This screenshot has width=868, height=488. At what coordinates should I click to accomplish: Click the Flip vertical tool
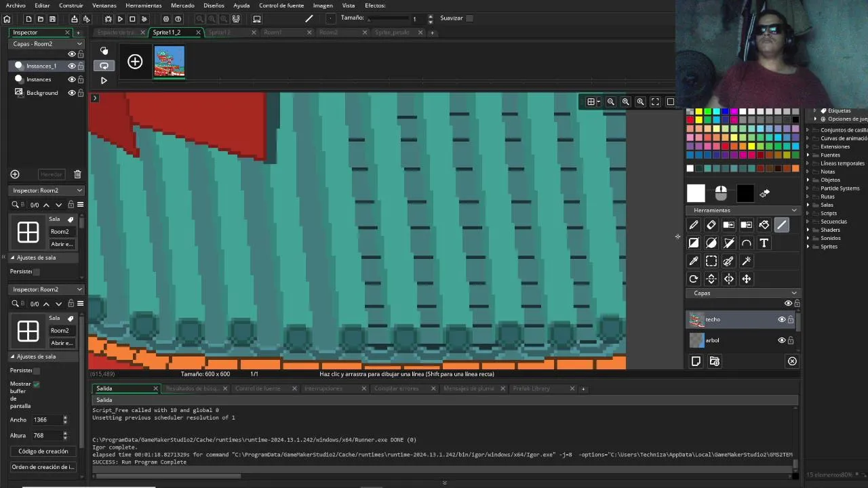(x=711, y=279)
